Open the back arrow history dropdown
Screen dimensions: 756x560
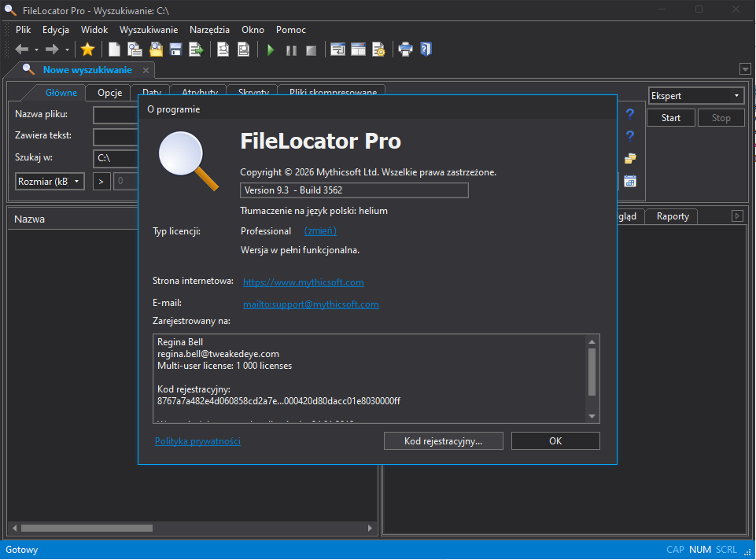coord(36,50)
